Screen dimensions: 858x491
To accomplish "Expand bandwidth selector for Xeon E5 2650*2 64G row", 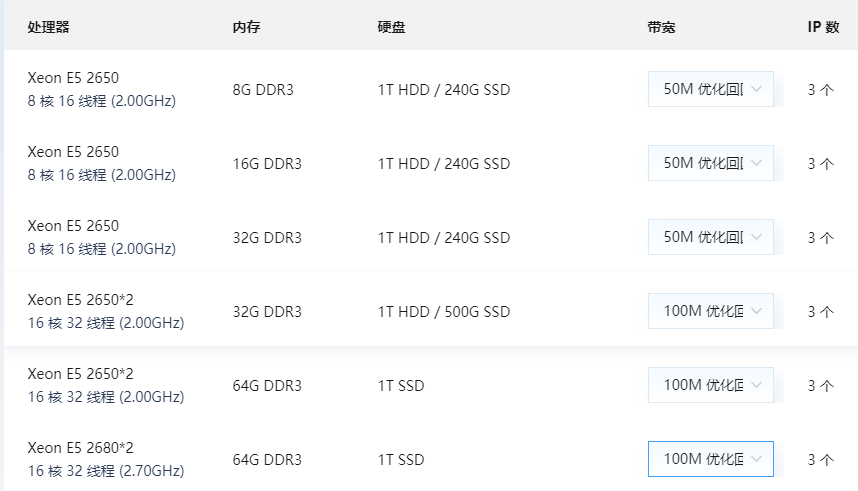I will [710, 385].
